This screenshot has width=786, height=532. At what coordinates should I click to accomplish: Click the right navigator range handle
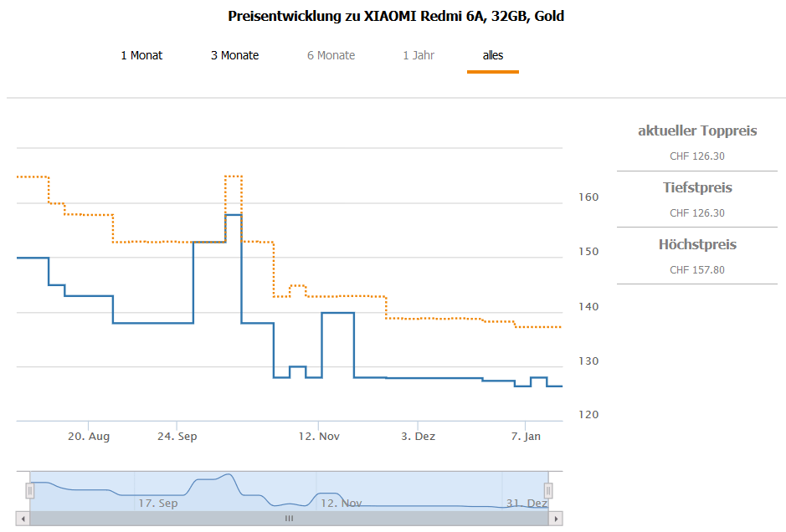tap(549, 490)
